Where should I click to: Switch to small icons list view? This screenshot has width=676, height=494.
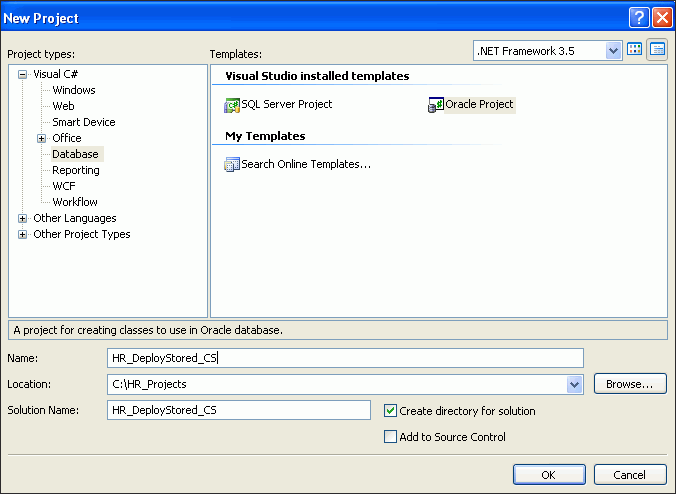[657, 50]
